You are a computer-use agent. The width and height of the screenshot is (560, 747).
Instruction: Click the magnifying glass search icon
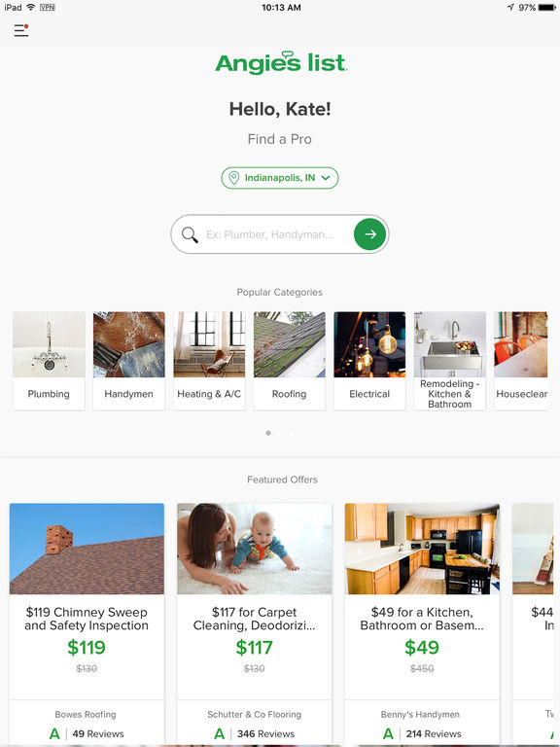[x=190, y=234]
